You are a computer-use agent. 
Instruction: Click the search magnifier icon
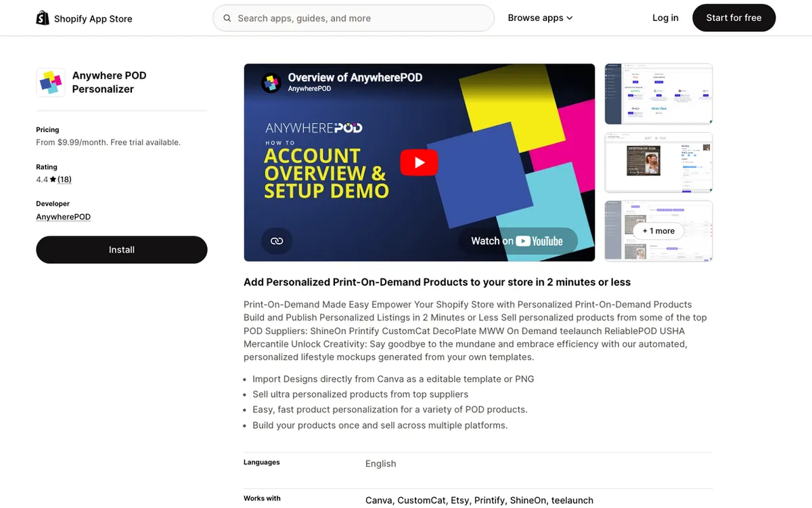click(227, 18)
